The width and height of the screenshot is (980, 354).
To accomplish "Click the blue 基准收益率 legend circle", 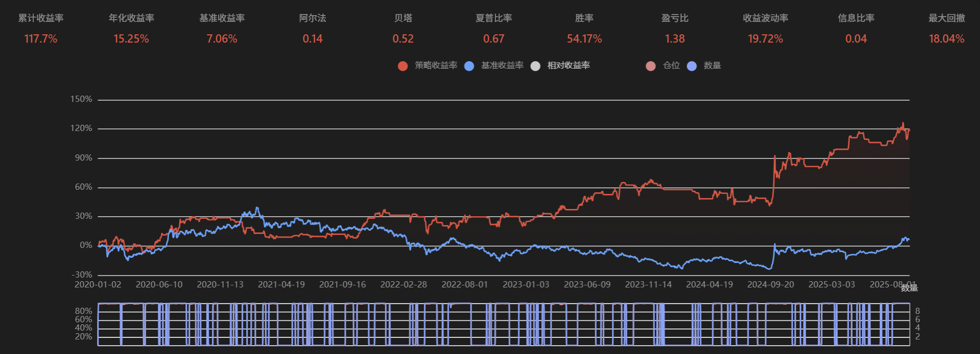I will (x=469, y=66).
